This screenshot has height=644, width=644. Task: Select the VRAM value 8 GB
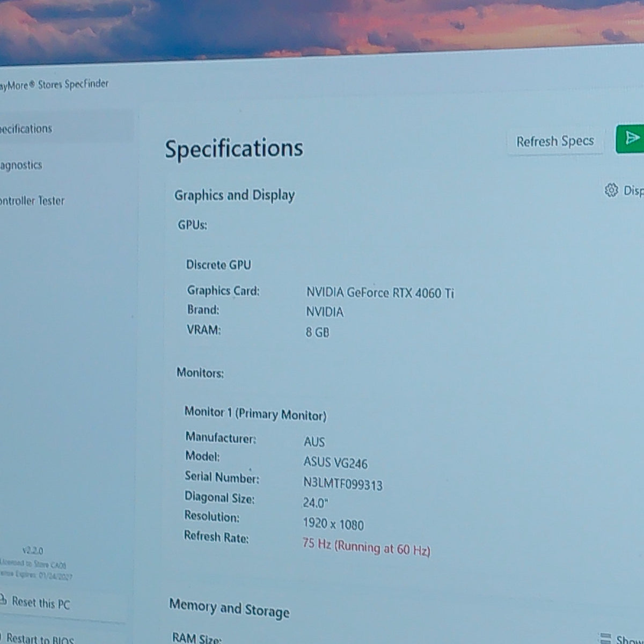point(317,332)
